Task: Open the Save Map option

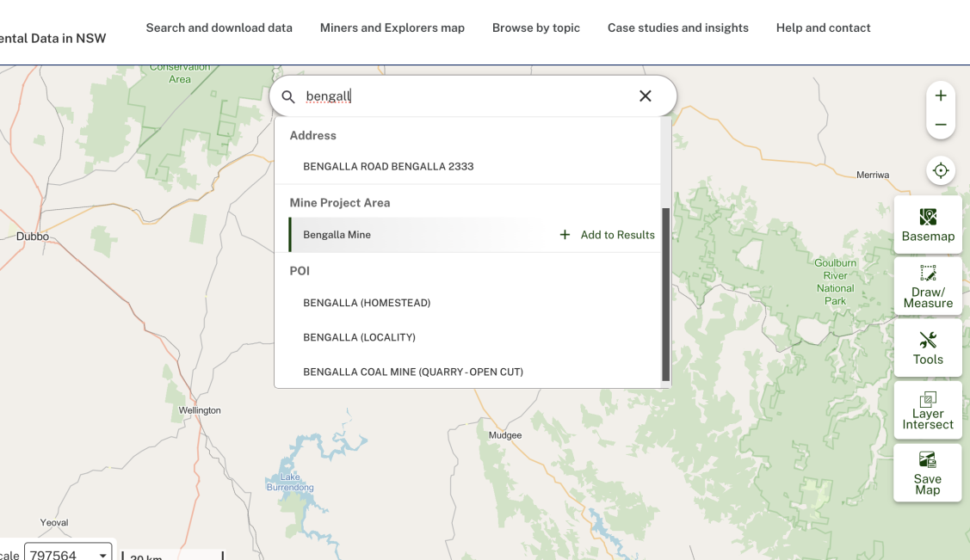Action: pyautogui.click(x=928, y=473)
